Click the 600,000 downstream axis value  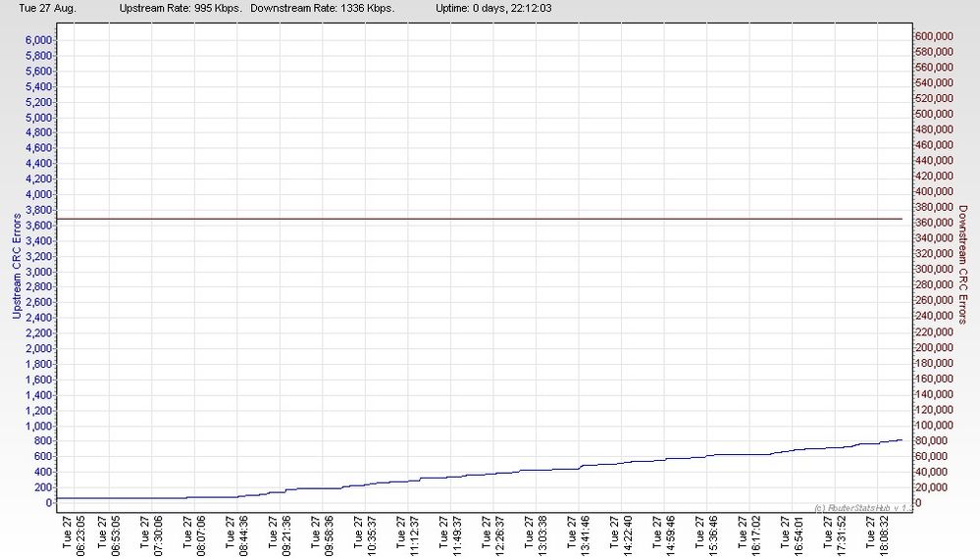[x=934, y=36]
